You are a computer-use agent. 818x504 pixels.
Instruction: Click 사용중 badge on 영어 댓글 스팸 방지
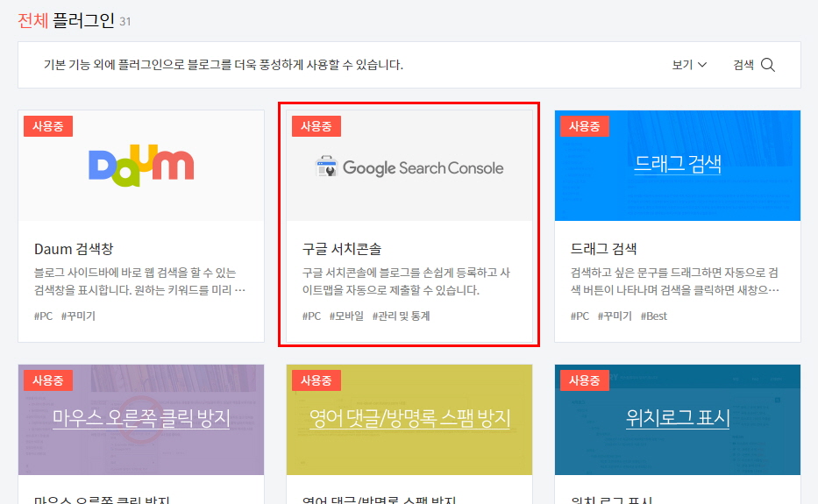[317, 380]
